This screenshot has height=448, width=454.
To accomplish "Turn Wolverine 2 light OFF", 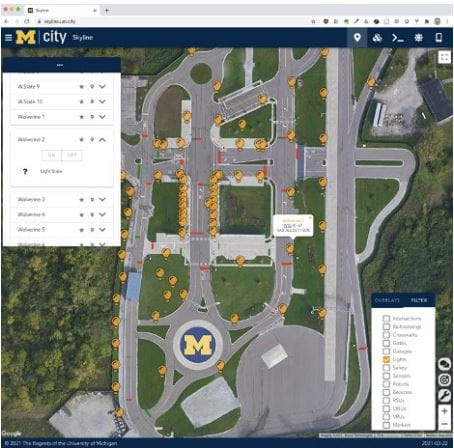I will [72, 155].
